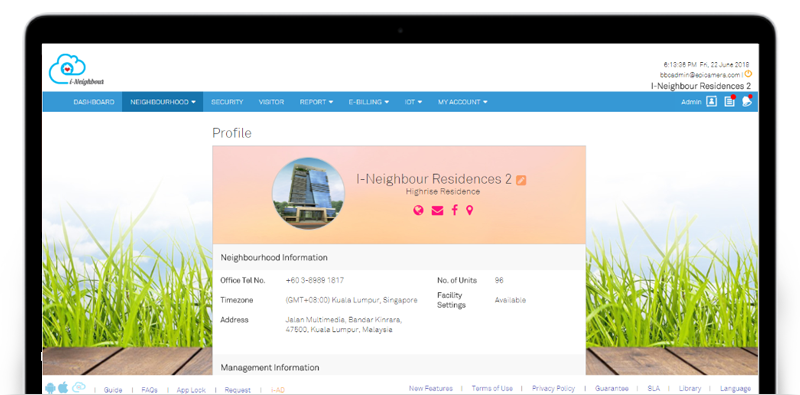This screenshot has width=800, height=395.
Task: Open the pink Facebook icon
Action: pyautogui.click(x=455, y=210)
